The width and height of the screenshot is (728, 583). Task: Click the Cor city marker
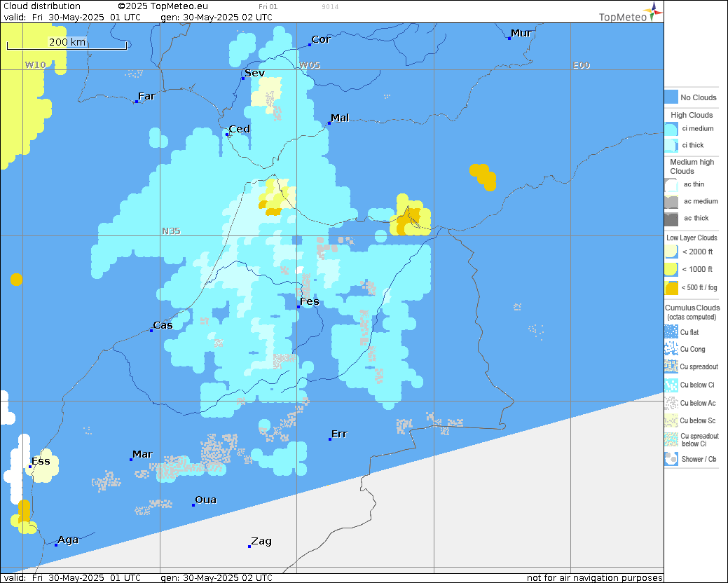coord(310,45)
